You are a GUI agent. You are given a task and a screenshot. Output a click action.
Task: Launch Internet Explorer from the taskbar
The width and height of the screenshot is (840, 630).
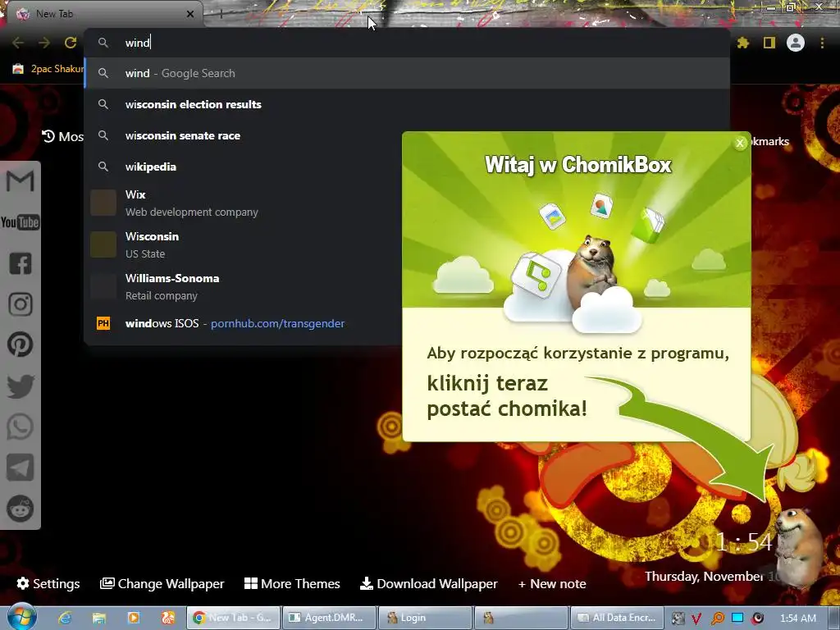[65, 619]
